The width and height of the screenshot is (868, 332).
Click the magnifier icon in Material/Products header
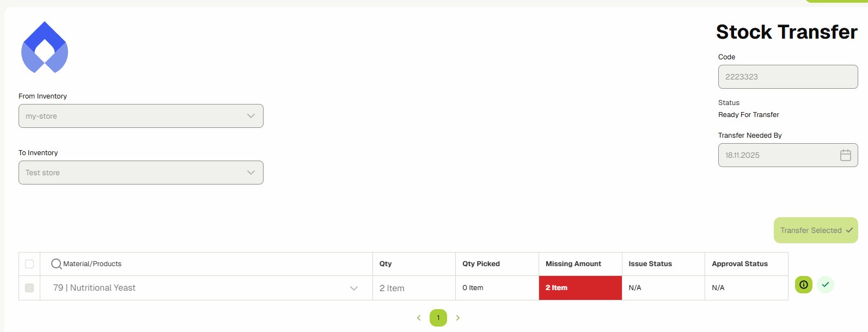point(56,264)
